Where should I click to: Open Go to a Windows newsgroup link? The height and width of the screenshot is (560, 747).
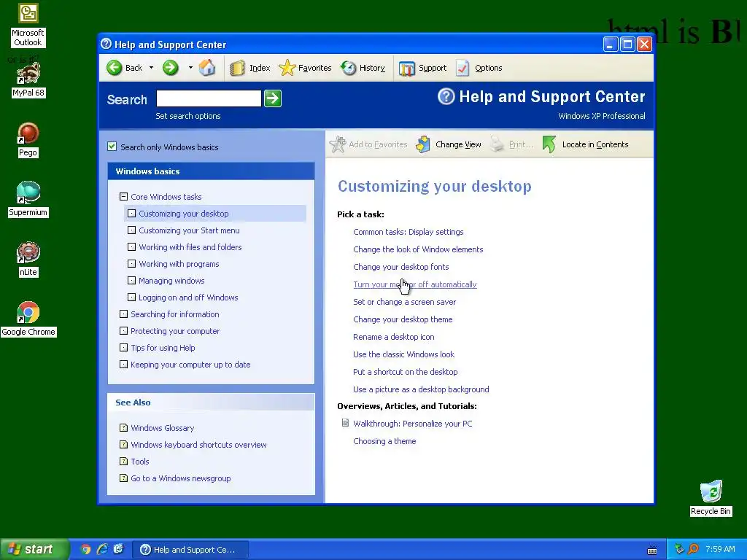[x=181, y=478]
